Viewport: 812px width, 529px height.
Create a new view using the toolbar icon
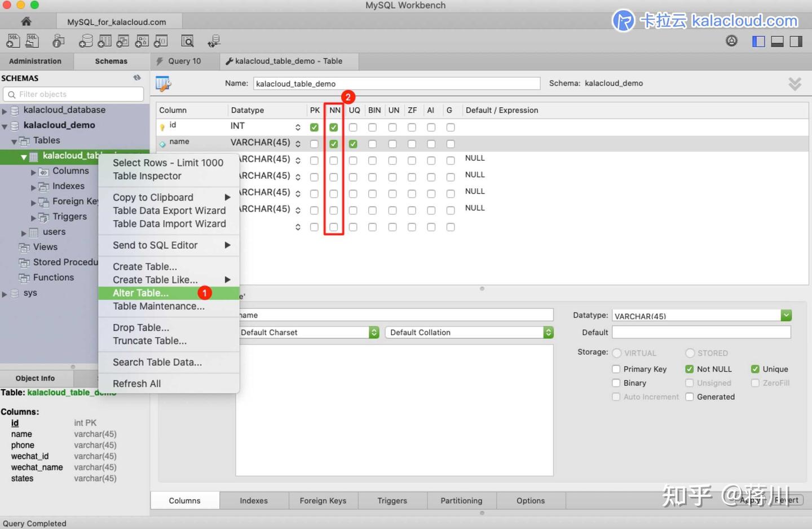(x=122, y=41)
